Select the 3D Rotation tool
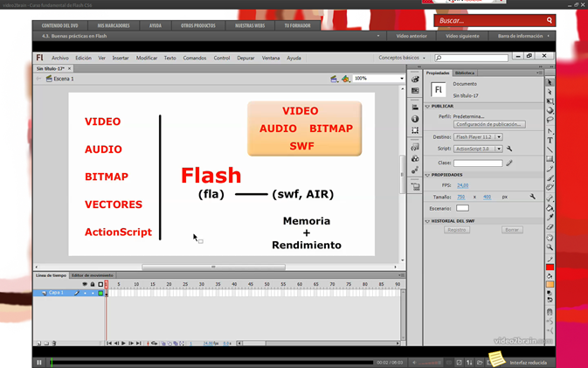 550,111
